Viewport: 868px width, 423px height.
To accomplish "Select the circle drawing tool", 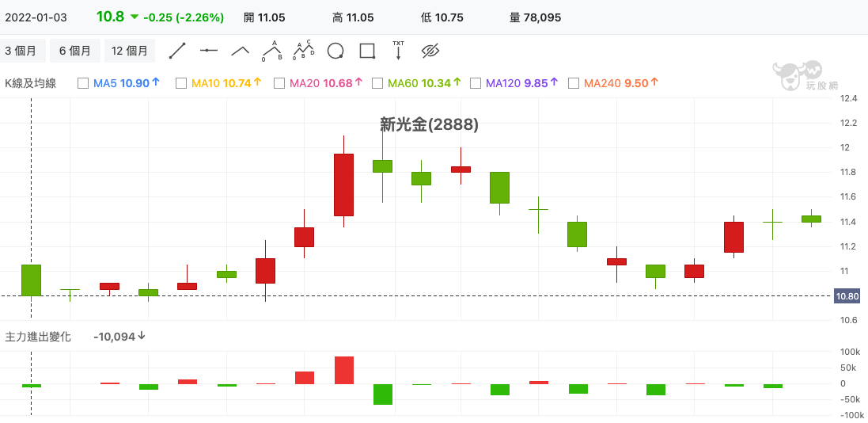I will pyautogui.click(x=335, y=51).
